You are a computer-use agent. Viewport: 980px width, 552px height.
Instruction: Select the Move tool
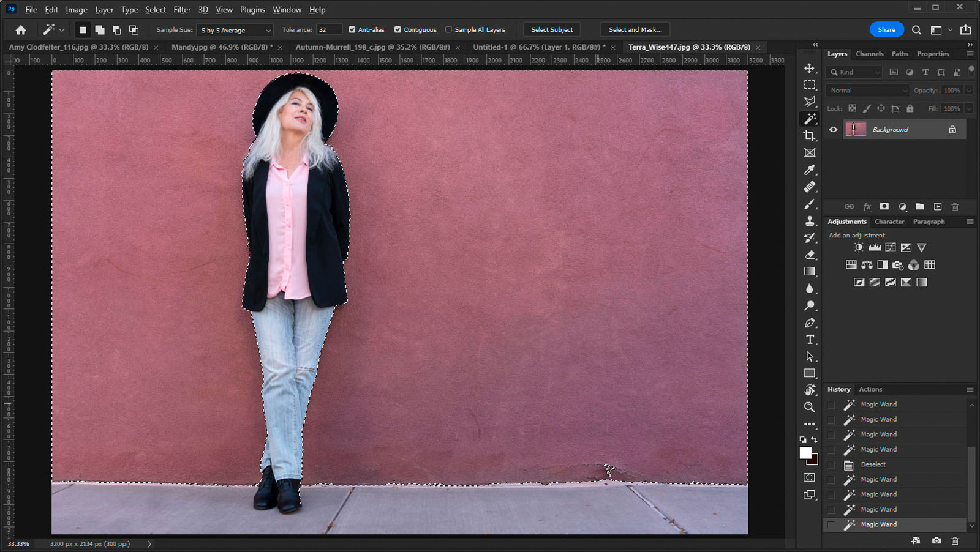tap(810, 69)
